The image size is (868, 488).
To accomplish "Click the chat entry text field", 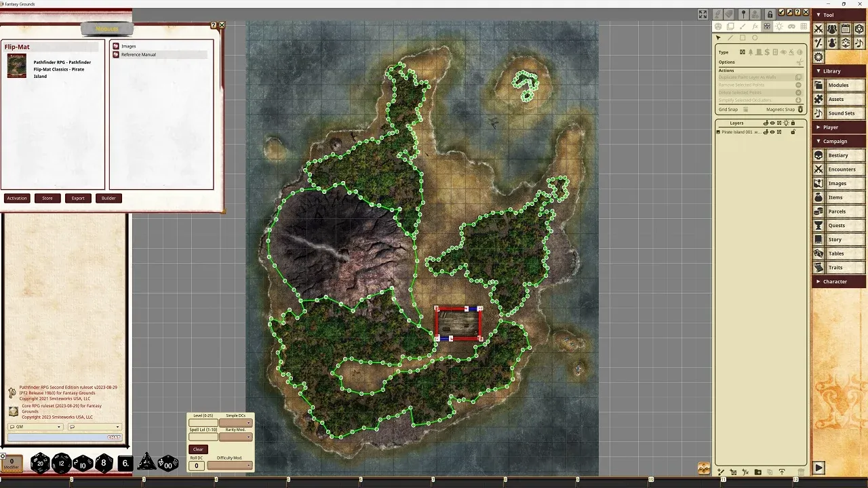I will coord(64,437).
